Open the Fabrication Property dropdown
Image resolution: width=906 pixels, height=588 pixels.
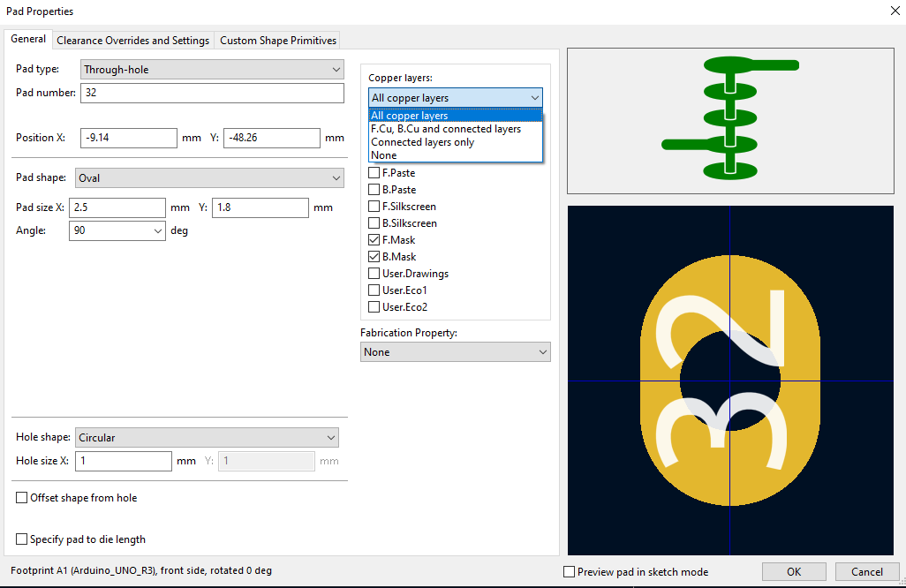point(456,352)
